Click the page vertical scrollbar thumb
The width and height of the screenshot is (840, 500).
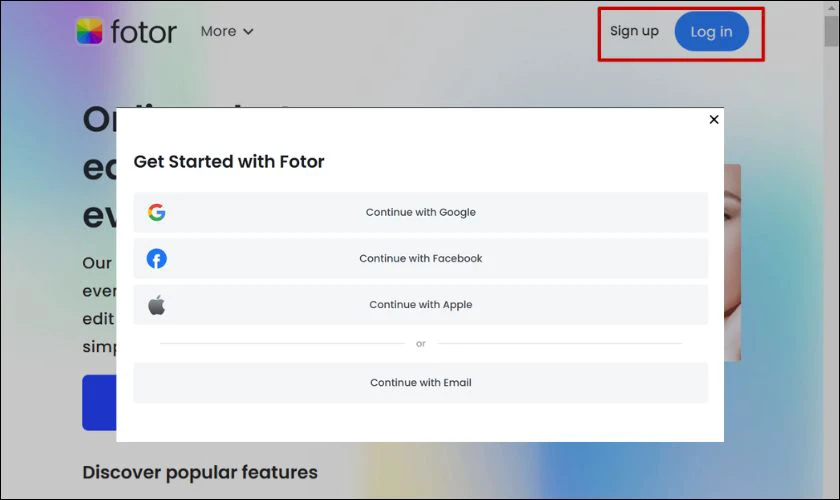831,32
